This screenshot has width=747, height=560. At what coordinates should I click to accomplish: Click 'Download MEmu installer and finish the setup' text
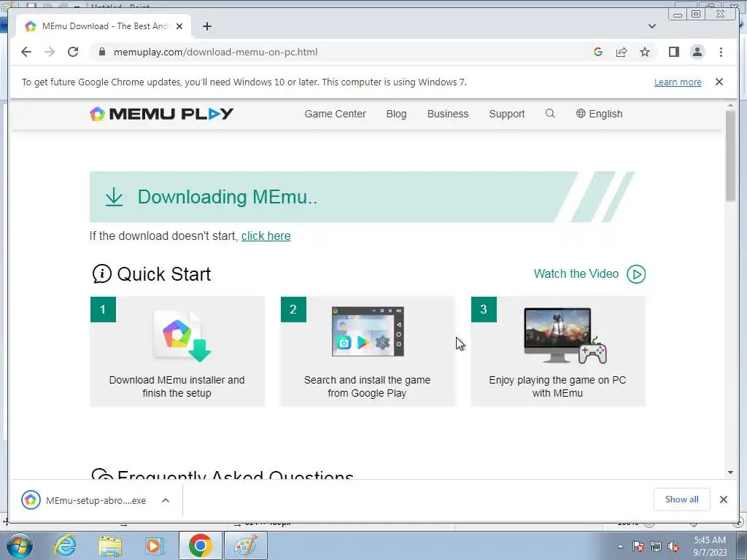pyautogui.click(x=177, y=386)
